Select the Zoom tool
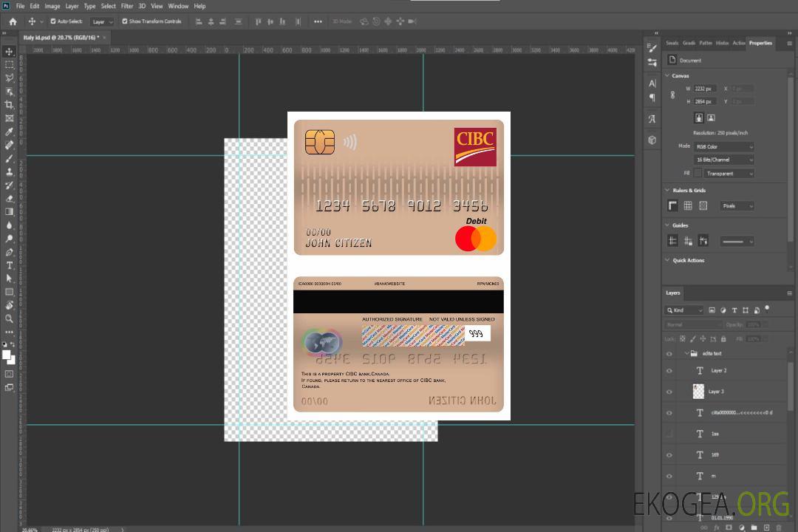 [9, 318]
